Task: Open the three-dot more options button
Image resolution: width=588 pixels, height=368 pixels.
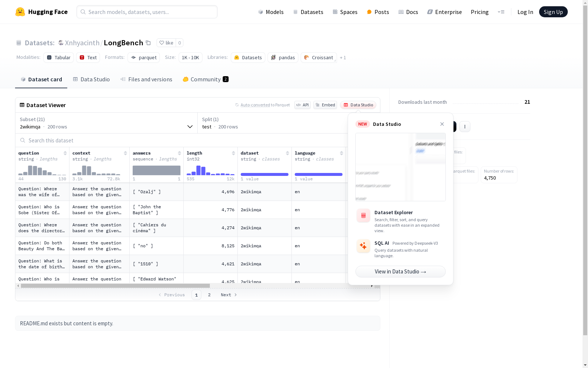Action: click(465, 127)
